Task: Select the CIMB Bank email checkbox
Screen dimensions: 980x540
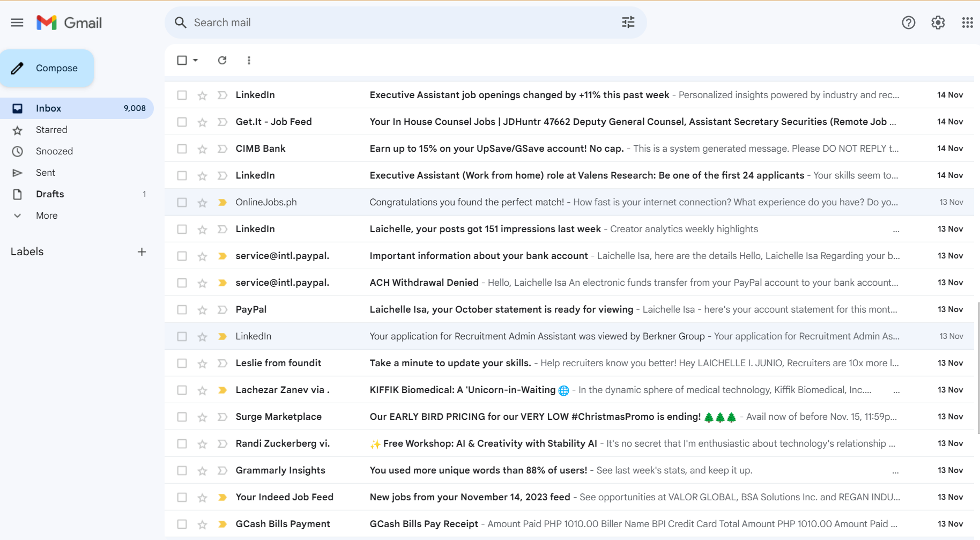Action: coord(182,149)
